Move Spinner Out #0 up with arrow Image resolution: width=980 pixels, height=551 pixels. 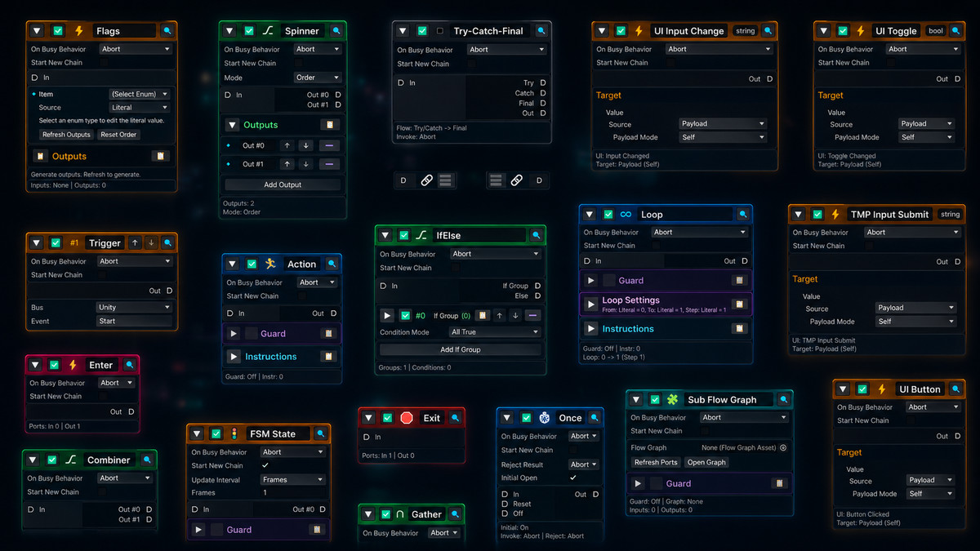(287, 145)
